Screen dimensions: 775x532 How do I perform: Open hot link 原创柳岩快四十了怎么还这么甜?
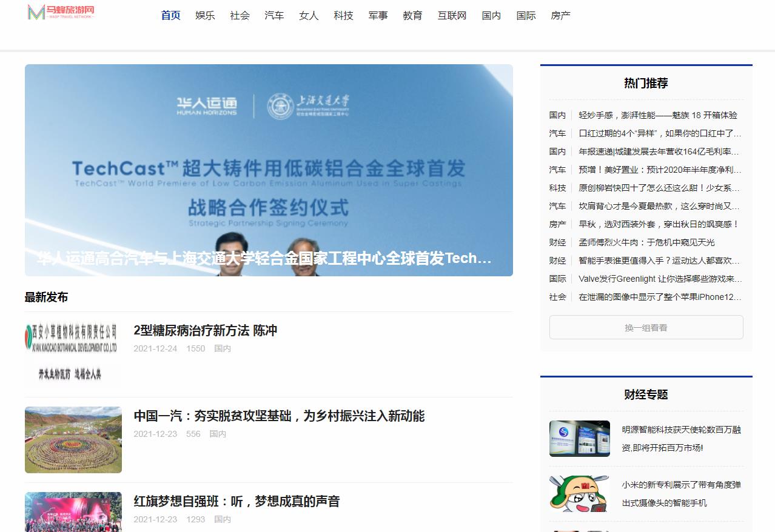click(659, 188)
